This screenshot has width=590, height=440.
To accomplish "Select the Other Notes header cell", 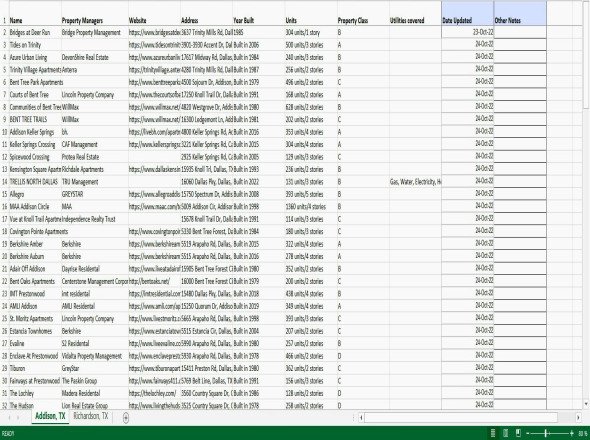I will (x=520, y=14).
